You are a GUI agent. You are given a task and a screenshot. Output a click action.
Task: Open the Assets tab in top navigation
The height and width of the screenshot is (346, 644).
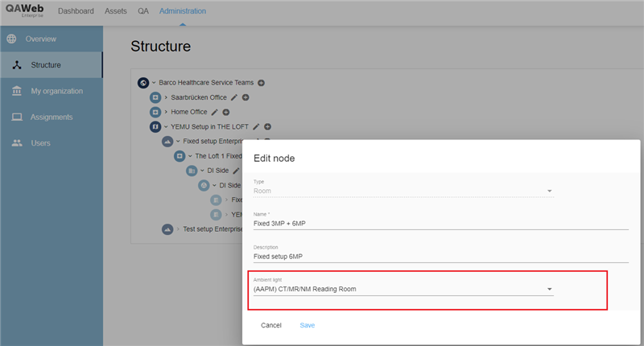[x=116, y=11]
